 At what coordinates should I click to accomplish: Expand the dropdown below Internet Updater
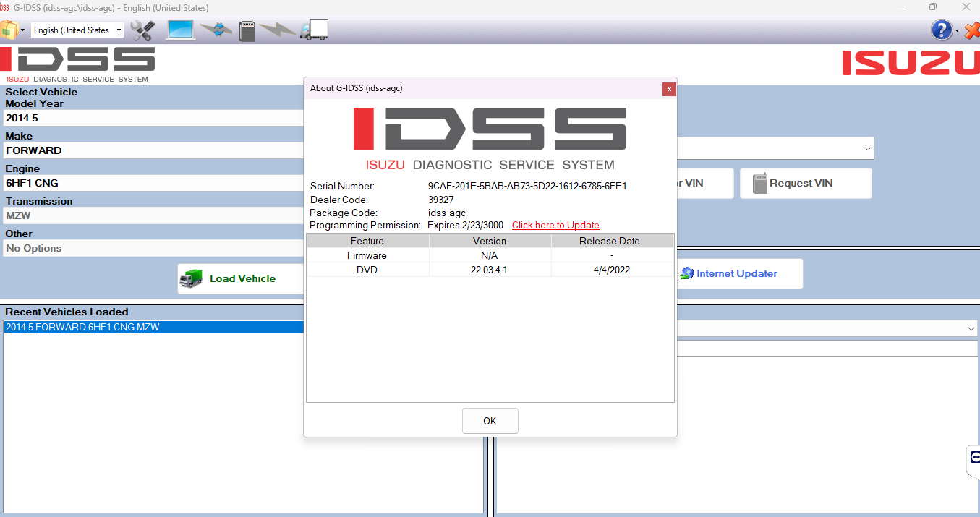click(x=971, y=328)
